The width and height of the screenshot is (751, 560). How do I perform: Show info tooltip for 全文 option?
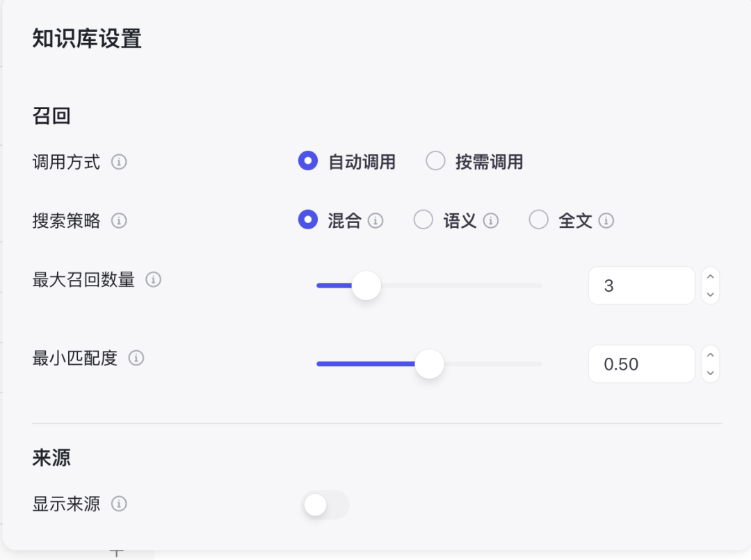click(606, 221)
